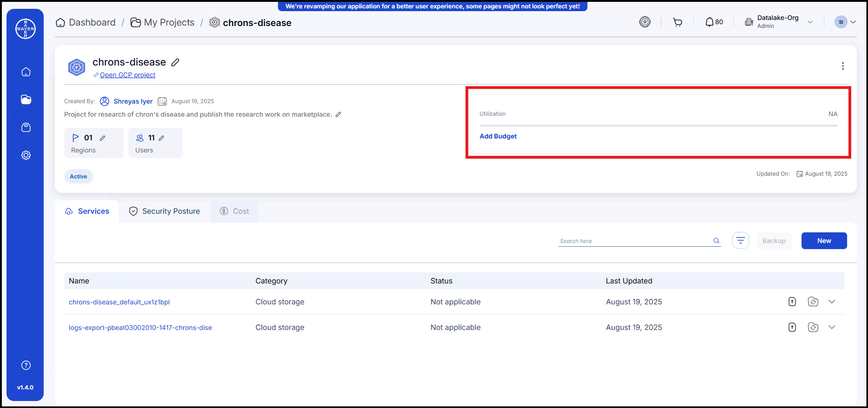
Task: Click the Users icon in Users card
Action: 140,138
